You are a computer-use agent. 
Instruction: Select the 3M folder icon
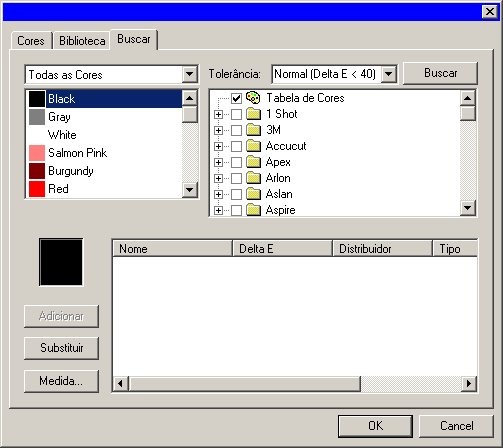253,130
